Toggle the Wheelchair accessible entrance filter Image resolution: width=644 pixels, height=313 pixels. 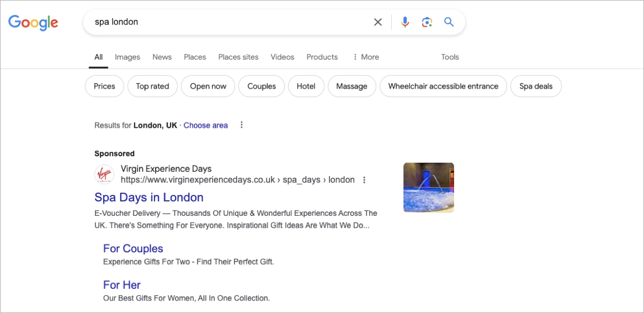pyautogui.click(x=443, y=86)
